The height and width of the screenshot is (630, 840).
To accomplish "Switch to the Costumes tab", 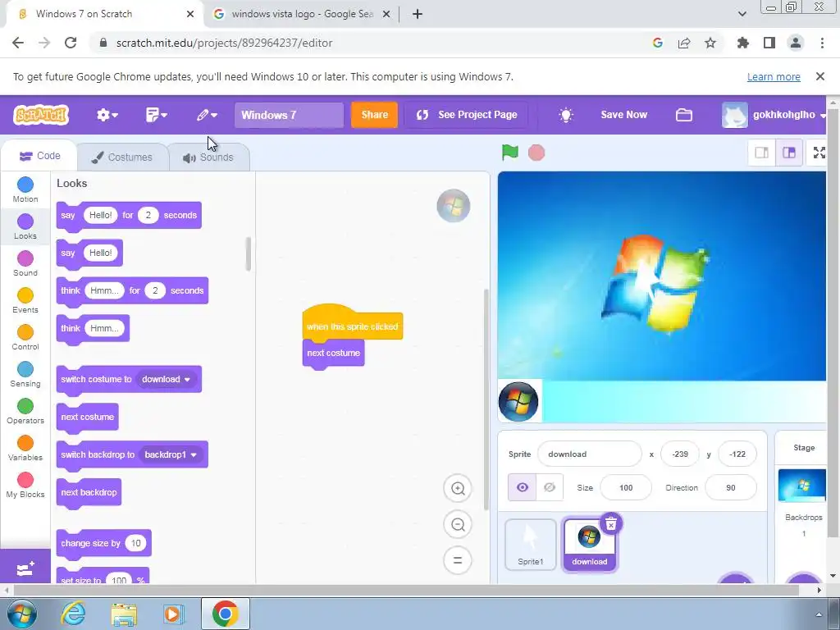I will (122, 157).
